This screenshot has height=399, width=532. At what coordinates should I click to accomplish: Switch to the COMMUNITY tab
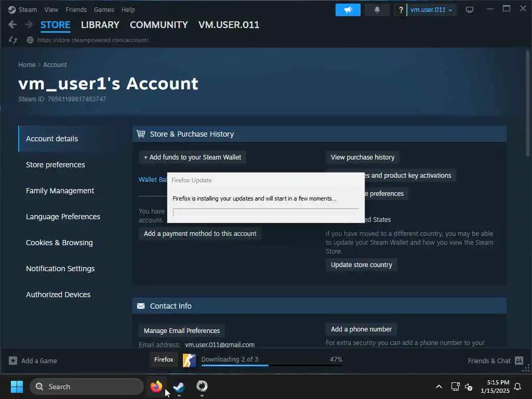[x=159, y=25]
